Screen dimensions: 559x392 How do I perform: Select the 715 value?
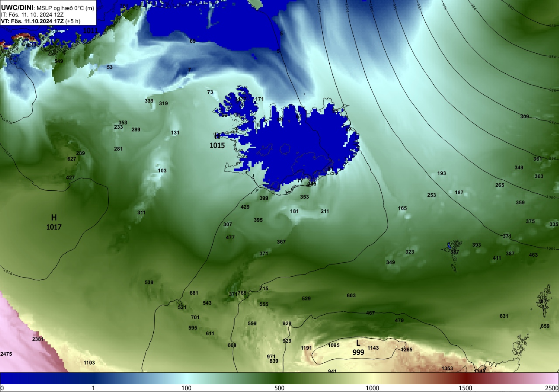tap(264, 289)
